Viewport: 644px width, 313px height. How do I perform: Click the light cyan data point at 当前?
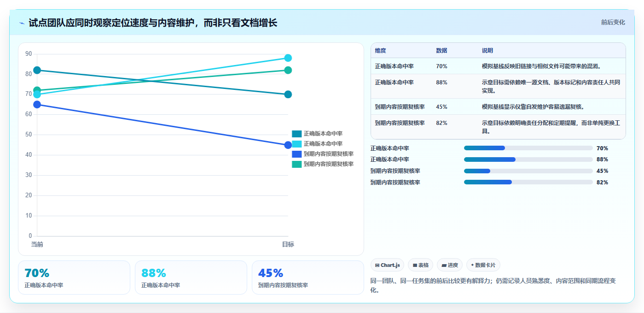point(37,95)
